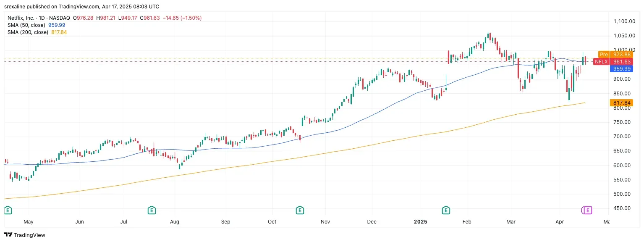644x242 pixels.
Task: Click the Dec label on time axis
Action: tap(373, 221)
